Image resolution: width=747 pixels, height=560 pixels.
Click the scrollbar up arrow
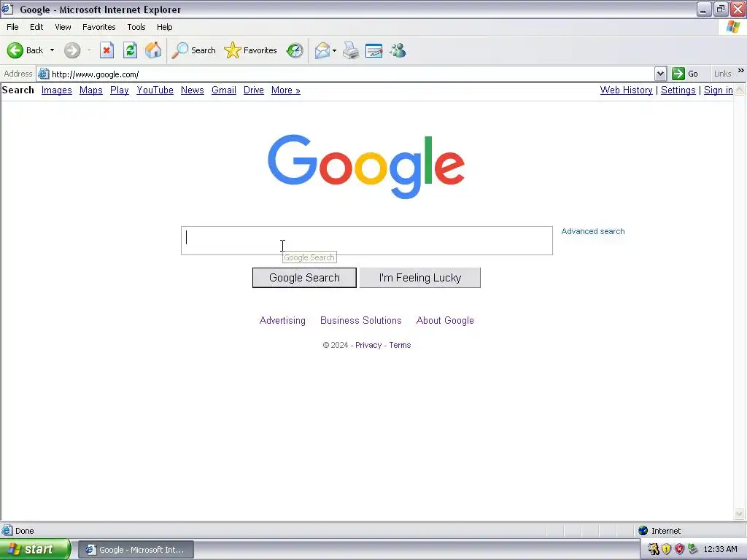point(740,90)
